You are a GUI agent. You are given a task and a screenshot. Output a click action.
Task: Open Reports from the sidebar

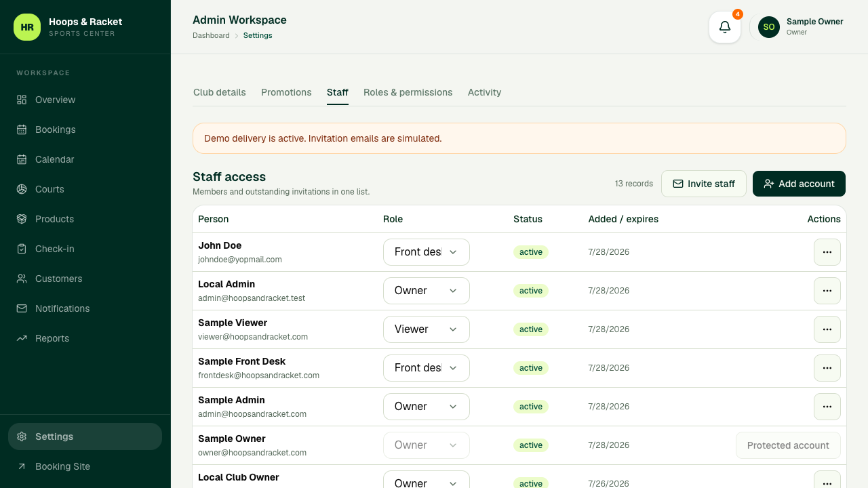pos(85,338)
